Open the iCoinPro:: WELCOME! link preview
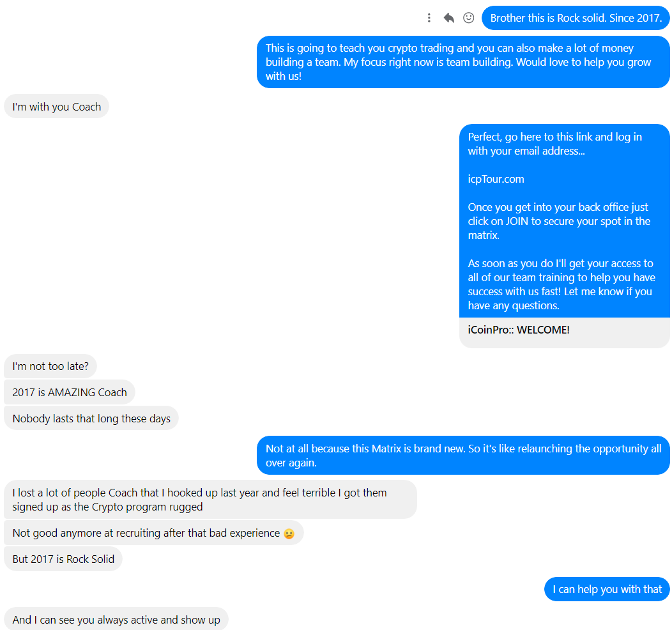Image resolution: width=672 pixels, height=630 pixels. point(565,333)
